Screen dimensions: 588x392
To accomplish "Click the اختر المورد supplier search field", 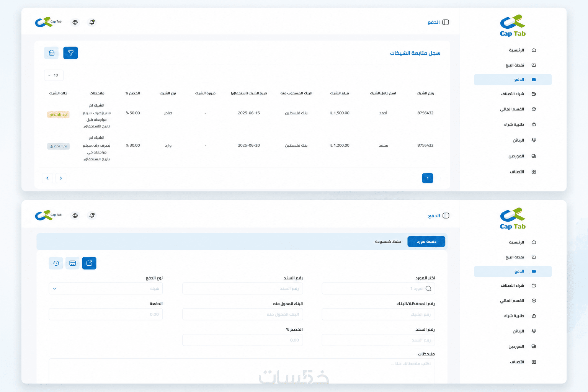I will (x=379, y=289).
